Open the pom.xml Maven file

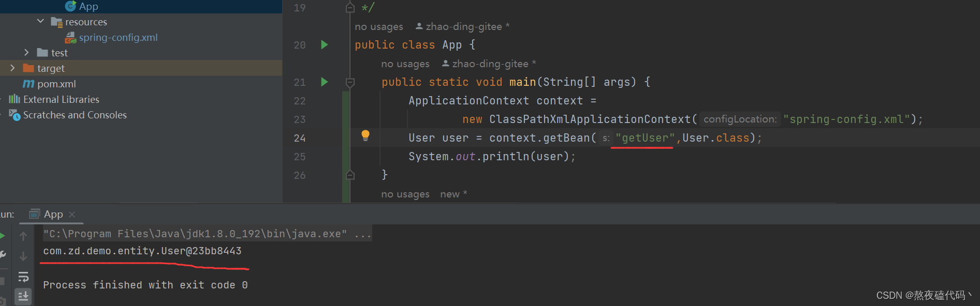[x=56, y=84]
